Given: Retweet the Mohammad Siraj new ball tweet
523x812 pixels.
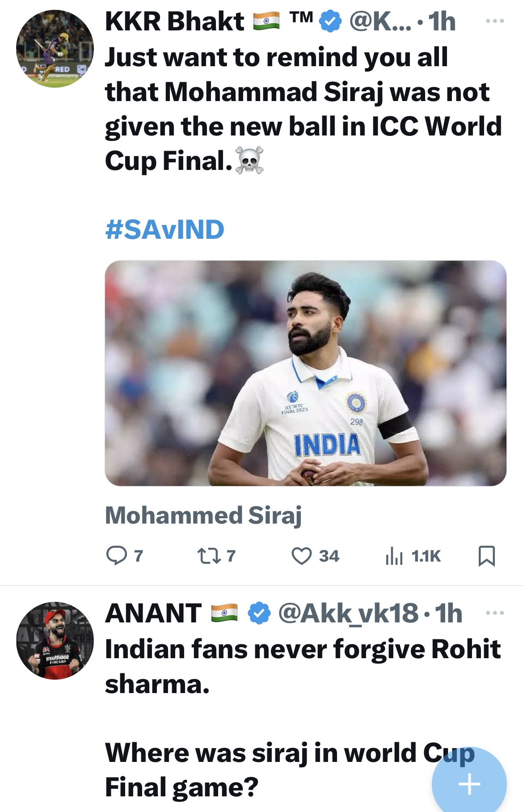Looking at the screenshot, I should 209,556.
